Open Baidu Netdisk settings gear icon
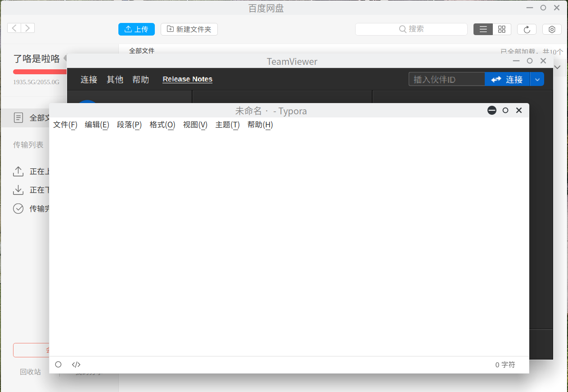The height and width of the screenshot is (392, 568). [552, 29]
